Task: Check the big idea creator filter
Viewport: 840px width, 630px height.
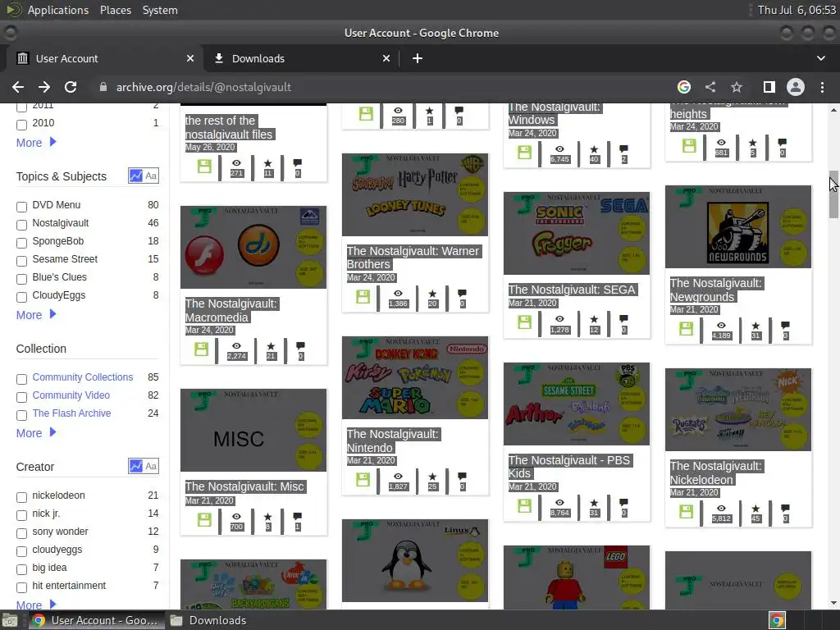Action: (21, 569)
